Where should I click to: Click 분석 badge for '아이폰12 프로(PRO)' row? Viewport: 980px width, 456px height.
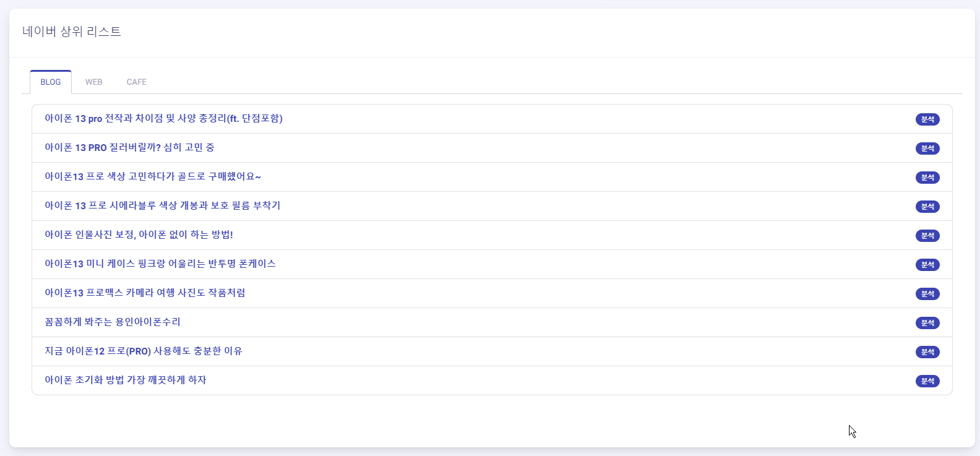point(927,352)
